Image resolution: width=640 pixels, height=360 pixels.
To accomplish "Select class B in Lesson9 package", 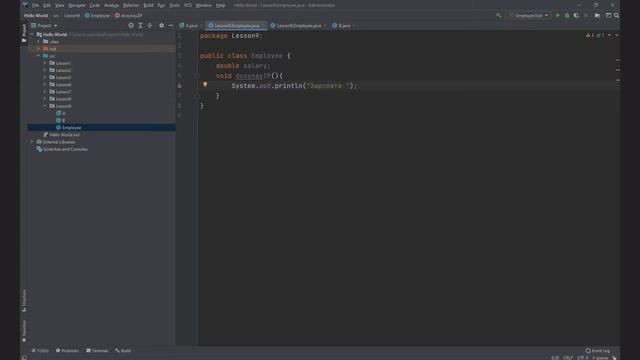I will point(61,120).
